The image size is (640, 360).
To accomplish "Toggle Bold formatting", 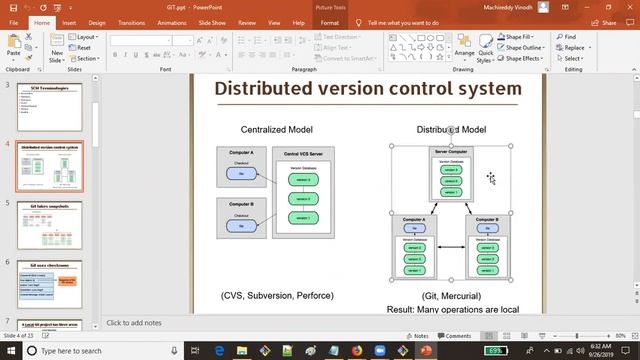I will point(115,55).
